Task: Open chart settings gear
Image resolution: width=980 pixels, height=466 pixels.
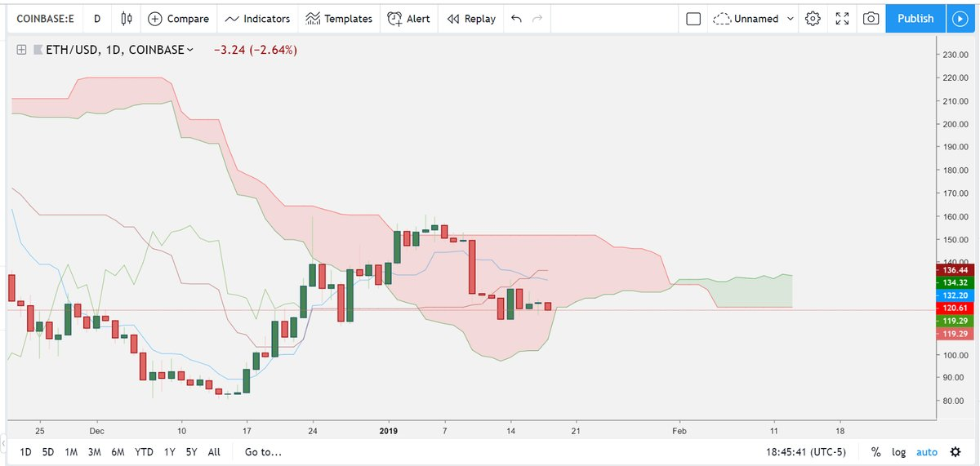Action: (x=812, y=19)
